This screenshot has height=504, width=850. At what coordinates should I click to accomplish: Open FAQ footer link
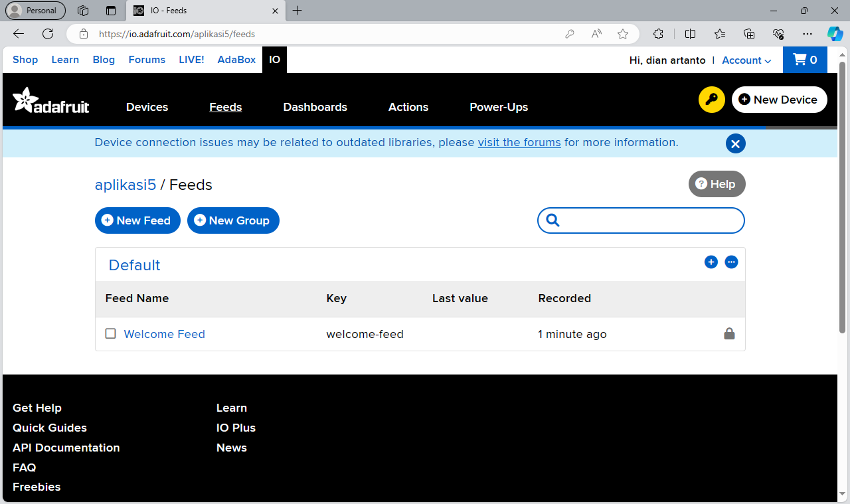click(25, 467)
